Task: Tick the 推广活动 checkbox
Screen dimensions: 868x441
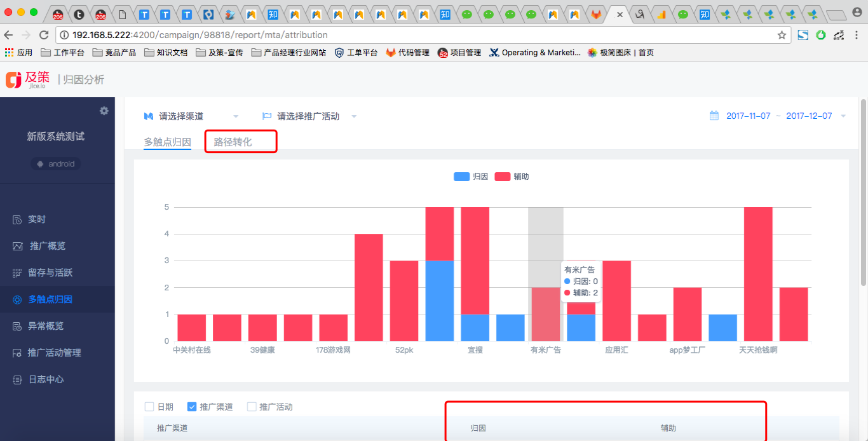Action: pos(252,407)
